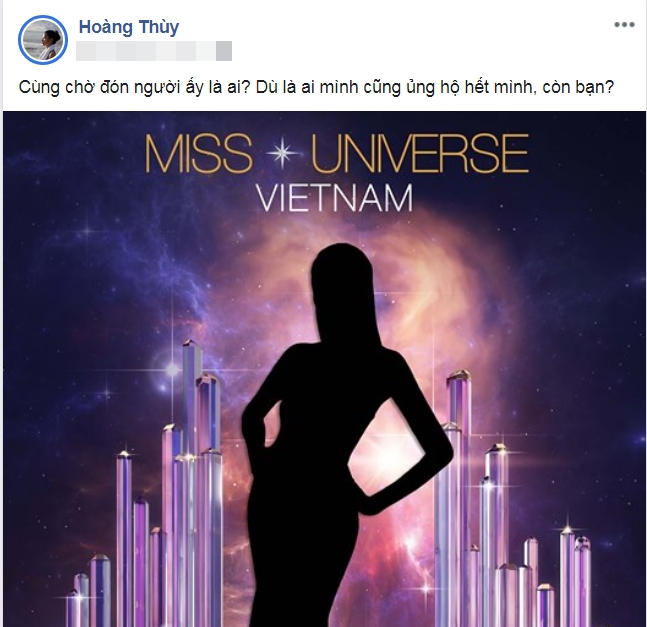
Task: Click the white VIETNAM text in poster
Action: point(335,198)
